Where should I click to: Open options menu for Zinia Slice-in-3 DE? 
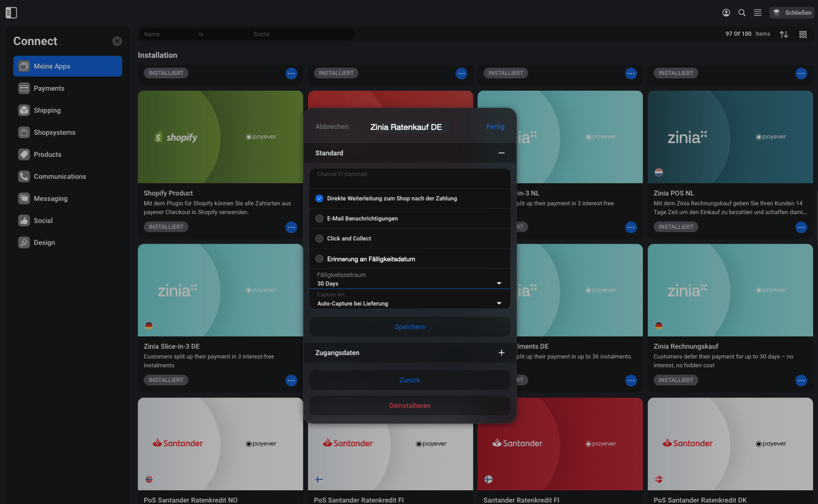pyautogui.click(x=291, y=380)
